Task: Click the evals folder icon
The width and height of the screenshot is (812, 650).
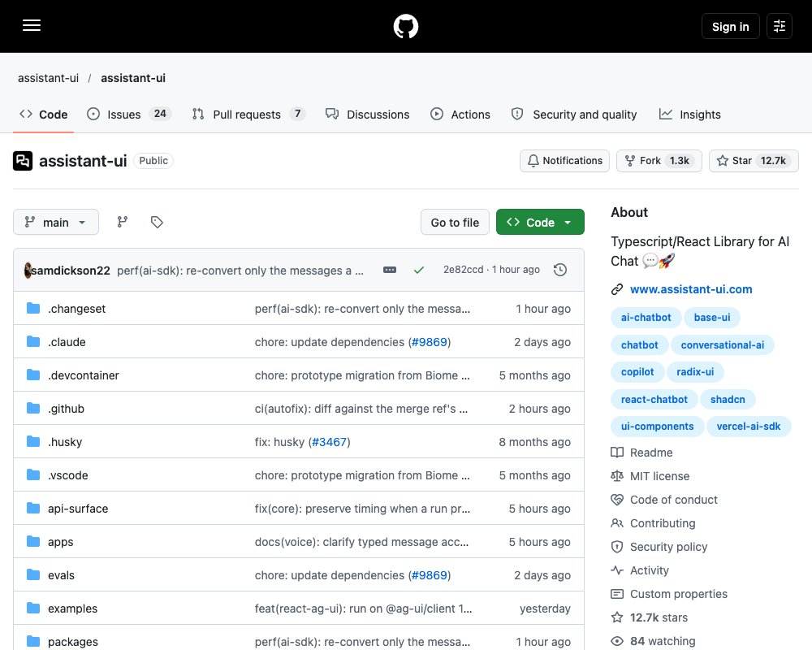Action: pyautogui.click(x=33, y=574)
